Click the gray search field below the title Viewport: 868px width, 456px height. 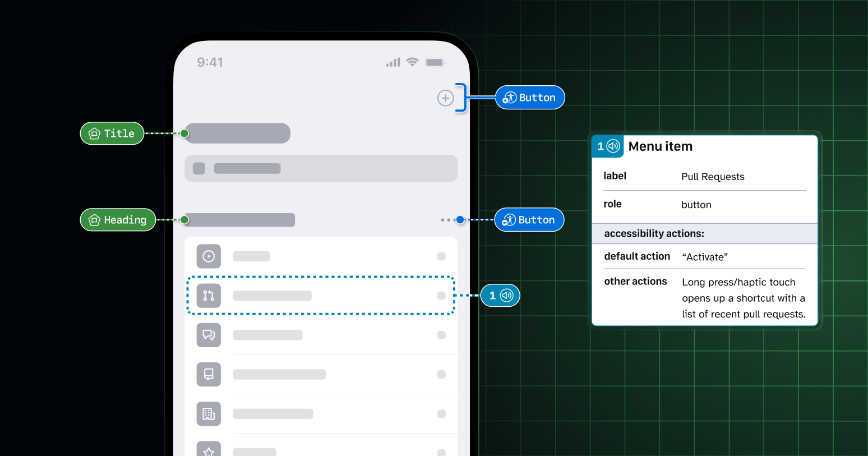click(321, 168)
